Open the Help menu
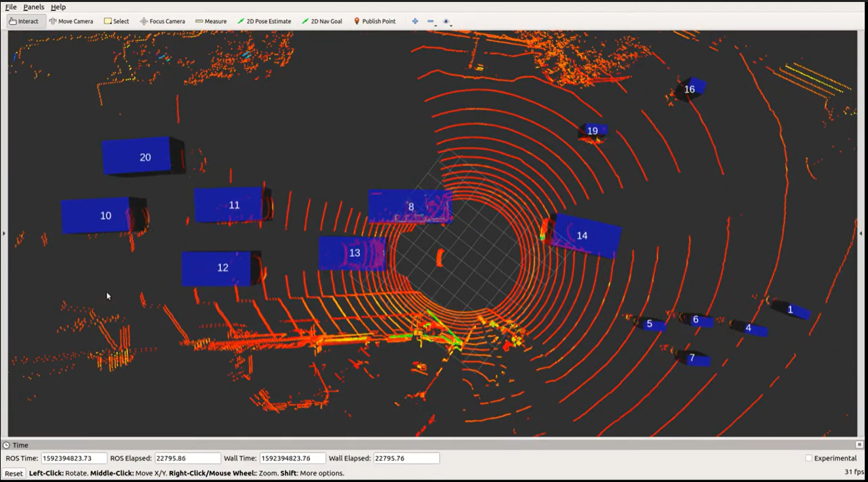The image size is (868, 482). 58,7
